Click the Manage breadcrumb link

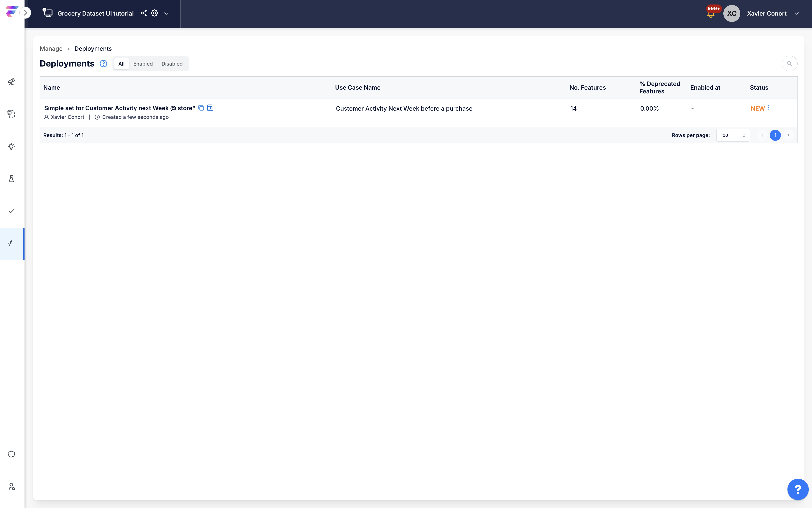pos(51,49)
